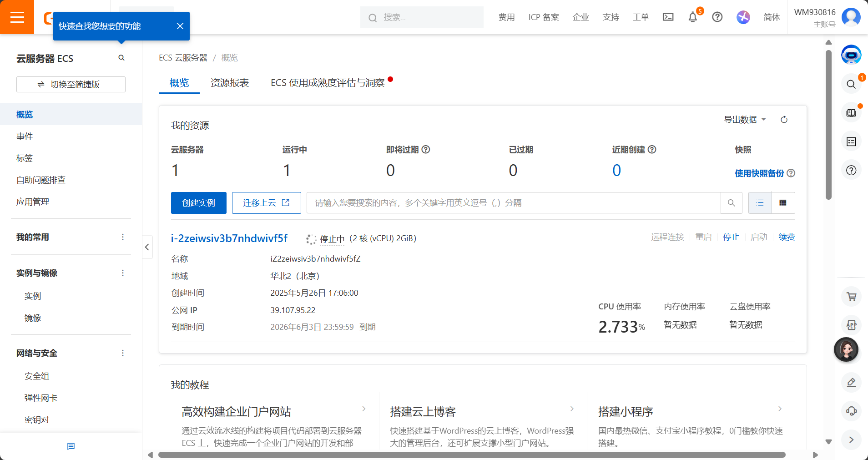Click the shopping cart icon

click(851, 297)
